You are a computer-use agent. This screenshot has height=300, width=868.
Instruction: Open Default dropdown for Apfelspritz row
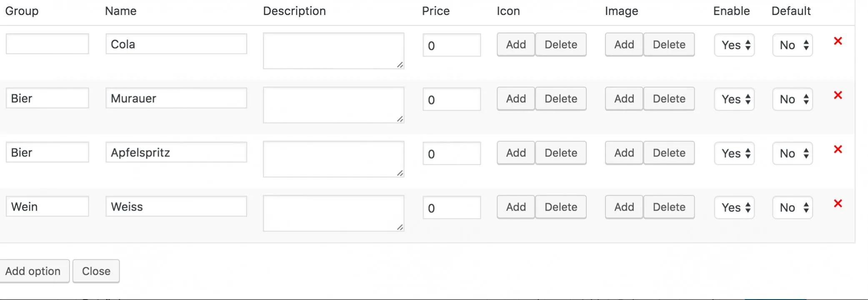pos(793,154)
